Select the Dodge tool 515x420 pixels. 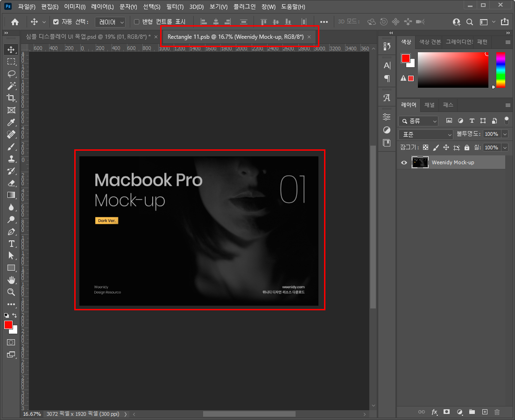11,219
